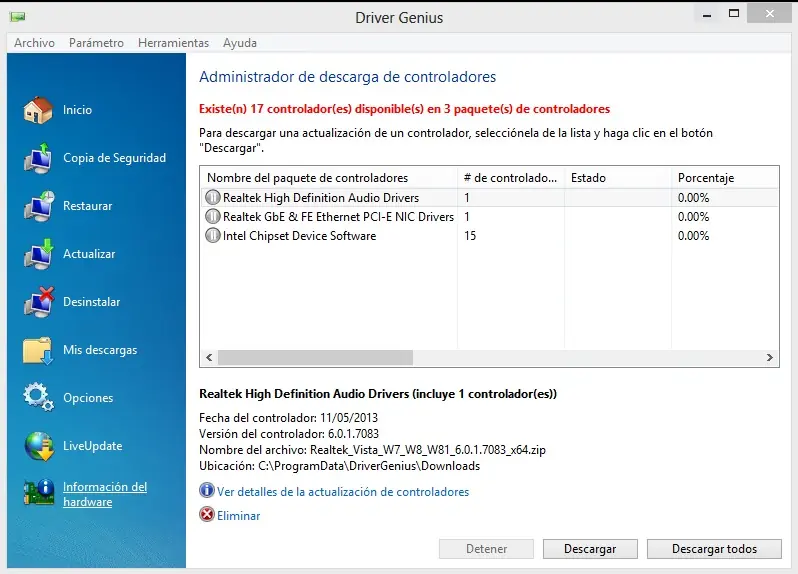Click the # de controlado... column header
This screenshot has width=798, height=574.
point(511,178)
